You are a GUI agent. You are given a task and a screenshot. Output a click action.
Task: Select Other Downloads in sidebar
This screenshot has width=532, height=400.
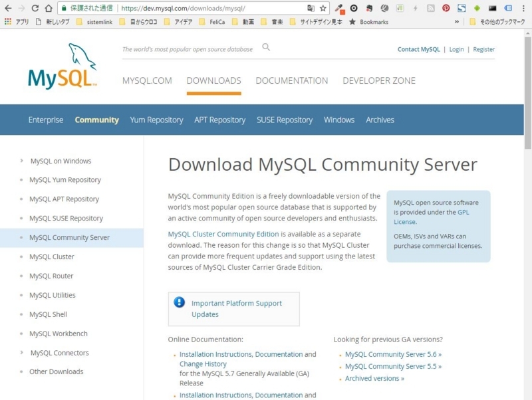tap(57, 372)
